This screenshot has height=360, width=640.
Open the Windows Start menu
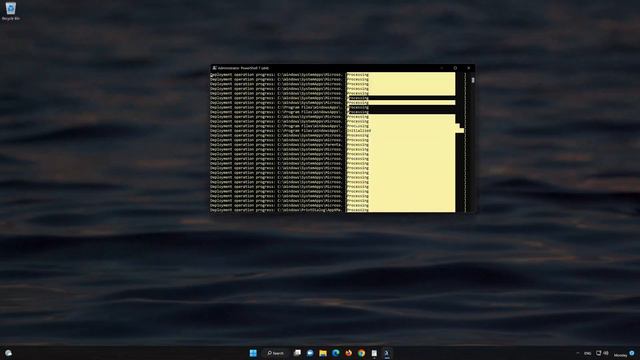253,353
